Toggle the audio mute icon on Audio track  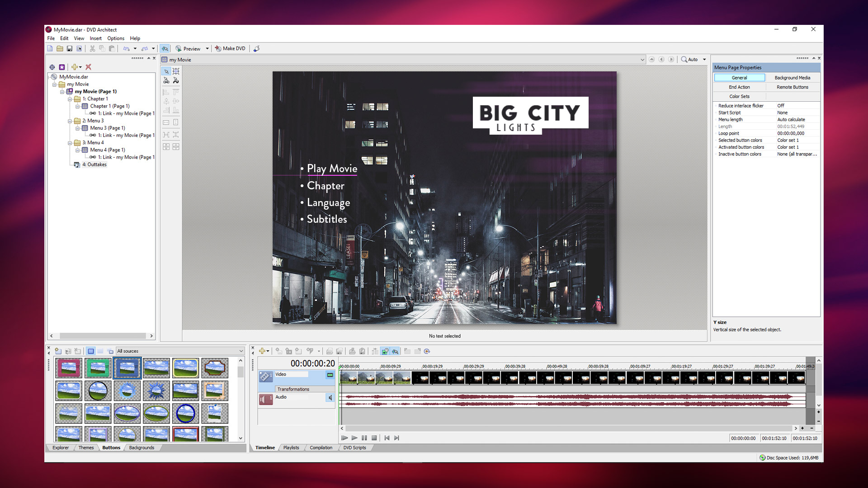tap(330, 397)
